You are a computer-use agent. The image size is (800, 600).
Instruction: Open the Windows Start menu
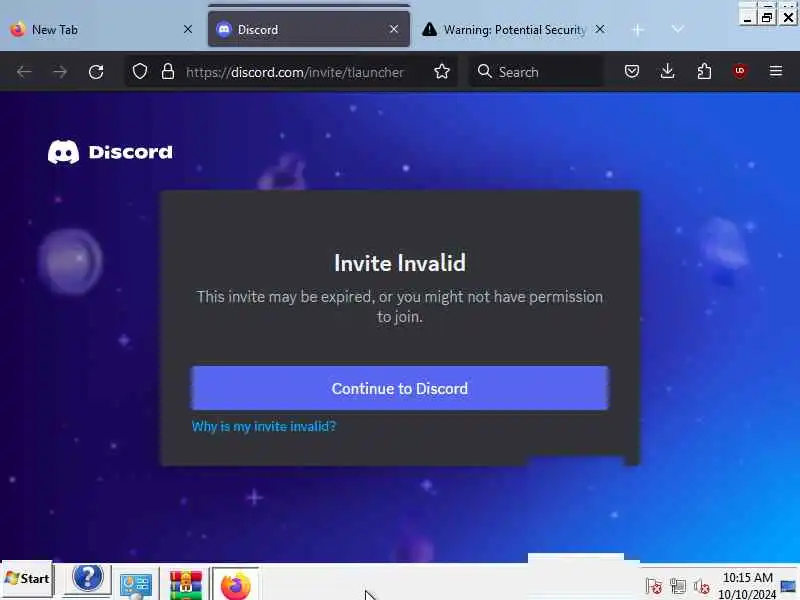coord(28,579)
